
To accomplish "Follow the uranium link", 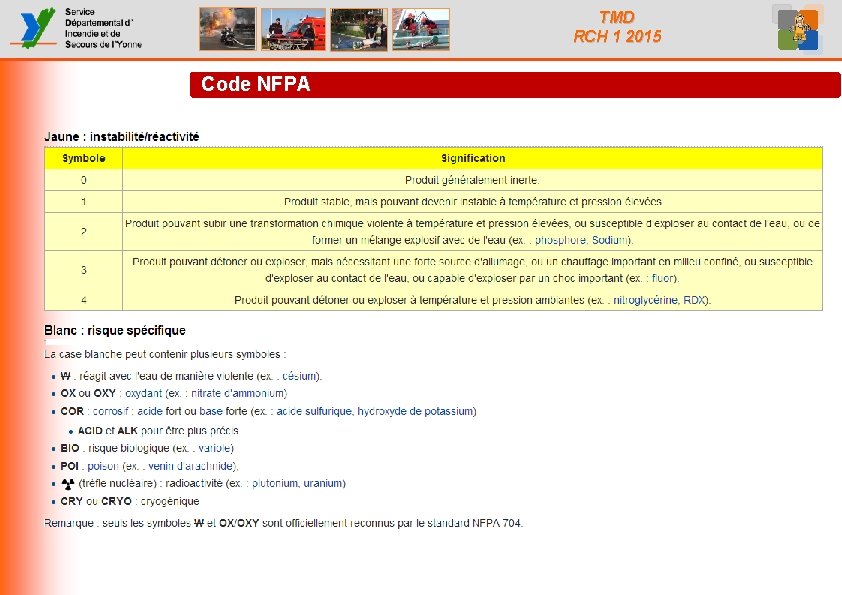I will pos(322,483).
